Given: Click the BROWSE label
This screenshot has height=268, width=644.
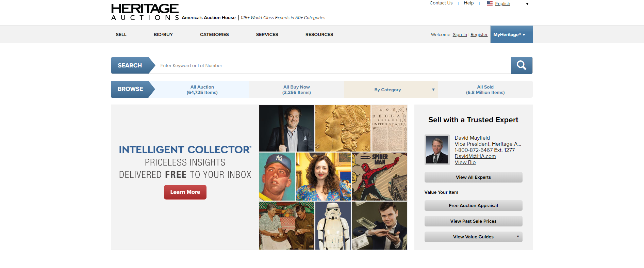Looking at the screenshot, I should (130, 89).
